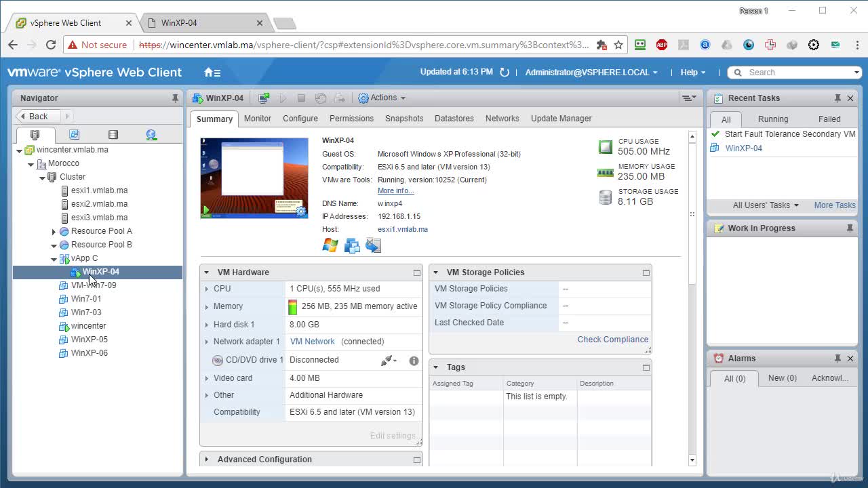The width and height of the screenshot is (868, 488).
Task: Collapse the VM Hardware section
Action: pyautogui.click(x=207, y=272)
